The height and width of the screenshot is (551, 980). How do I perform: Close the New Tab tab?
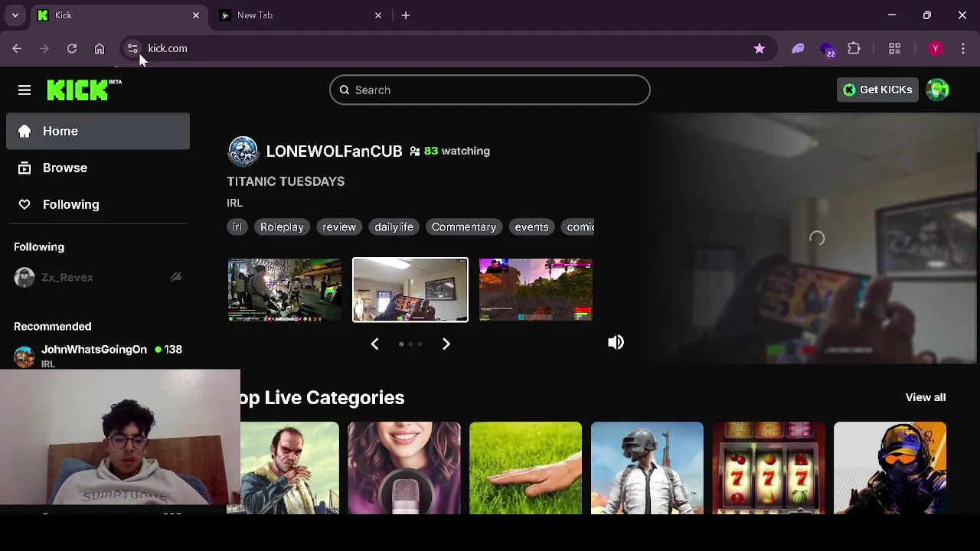[x=378, y=15]
